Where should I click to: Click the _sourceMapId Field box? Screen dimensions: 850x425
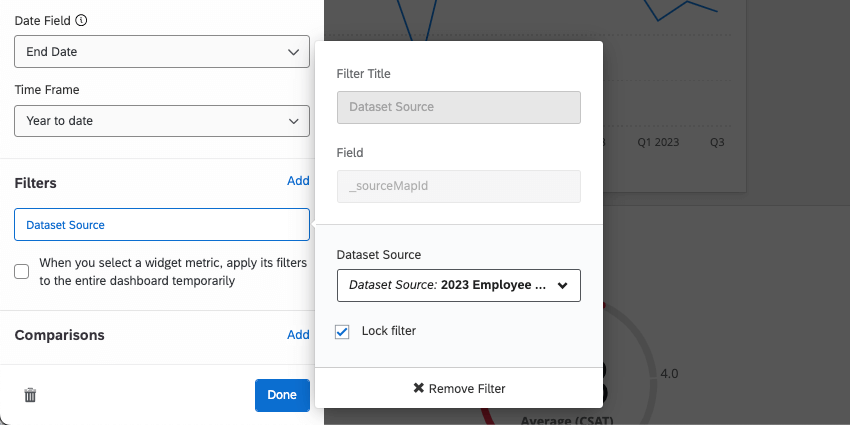pos(459,187)
